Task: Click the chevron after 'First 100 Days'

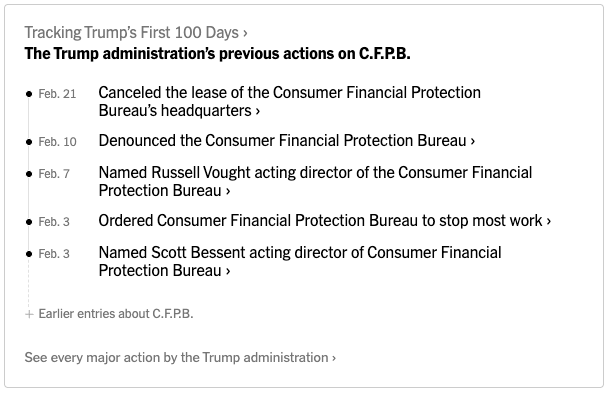Action: tap(245, 33)
